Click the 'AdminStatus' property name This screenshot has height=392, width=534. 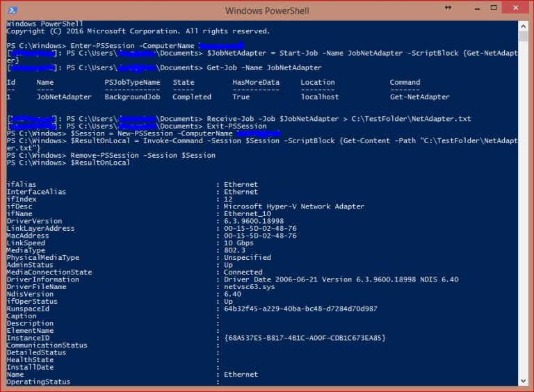[x=30, y=265]
